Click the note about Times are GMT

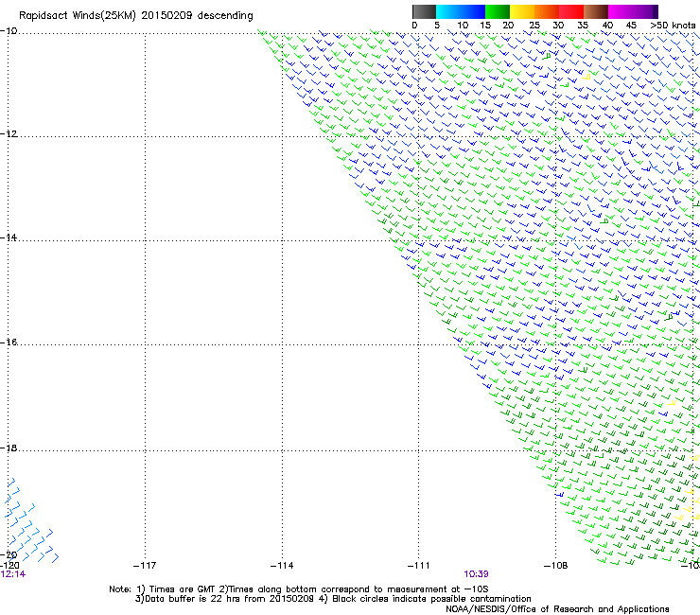tap(299, 589)
